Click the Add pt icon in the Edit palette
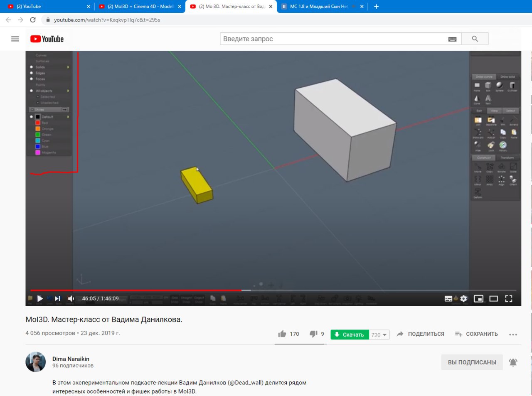The width and height of the screenshot is (532, 396). pyautogui.click(x=491, y=133)
